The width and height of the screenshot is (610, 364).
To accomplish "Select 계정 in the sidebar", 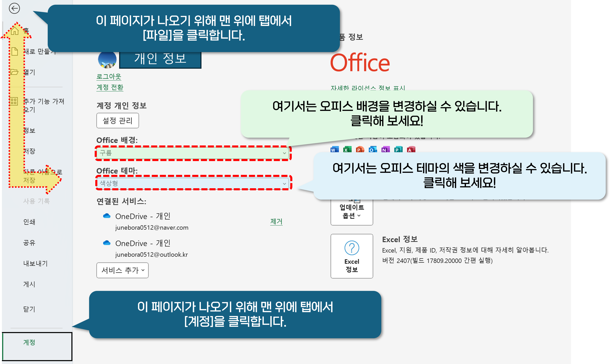I will pos(29,342).
